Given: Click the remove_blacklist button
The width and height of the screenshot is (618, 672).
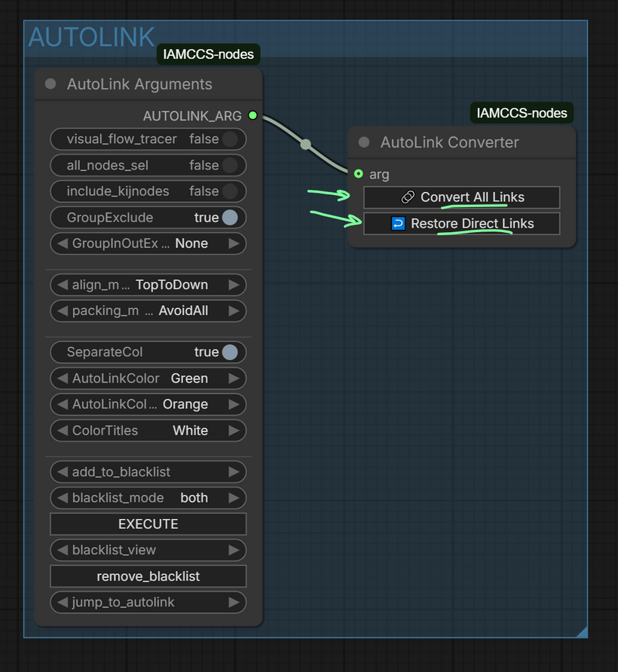Looking at the screenshot, I should [148, 576].
